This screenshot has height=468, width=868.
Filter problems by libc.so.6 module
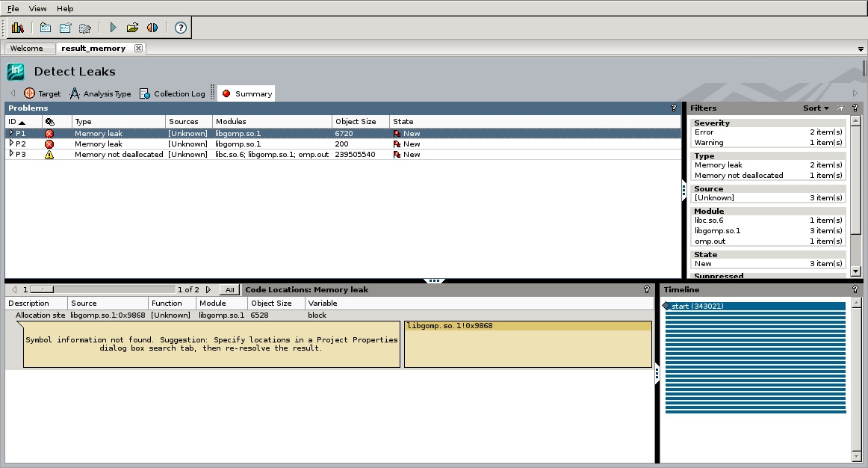click(709, 221)
